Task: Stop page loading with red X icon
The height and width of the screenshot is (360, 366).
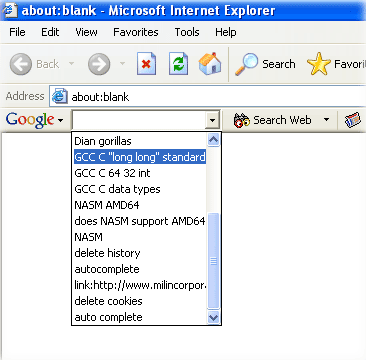Action: coord(146,64)
